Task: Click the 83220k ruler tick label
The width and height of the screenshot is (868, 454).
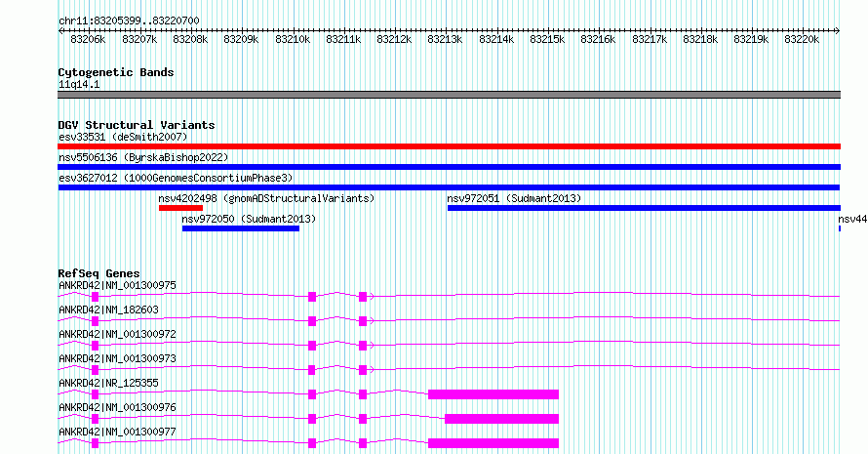Action: (802, 39)
